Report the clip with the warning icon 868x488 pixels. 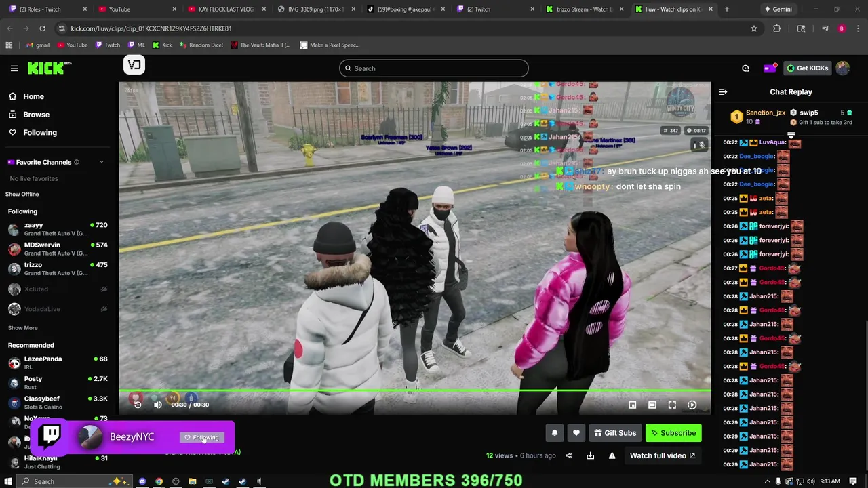tap(612, 455)
